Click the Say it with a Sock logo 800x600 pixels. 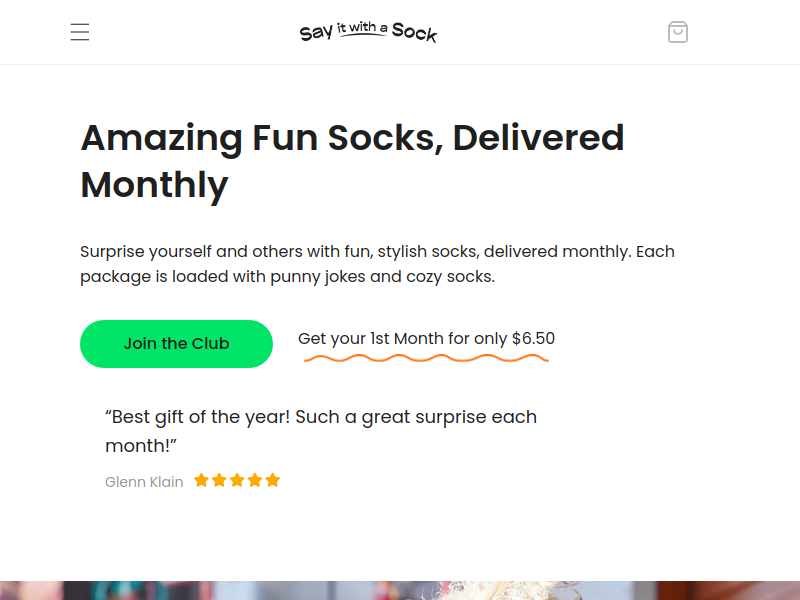(368, 32)
